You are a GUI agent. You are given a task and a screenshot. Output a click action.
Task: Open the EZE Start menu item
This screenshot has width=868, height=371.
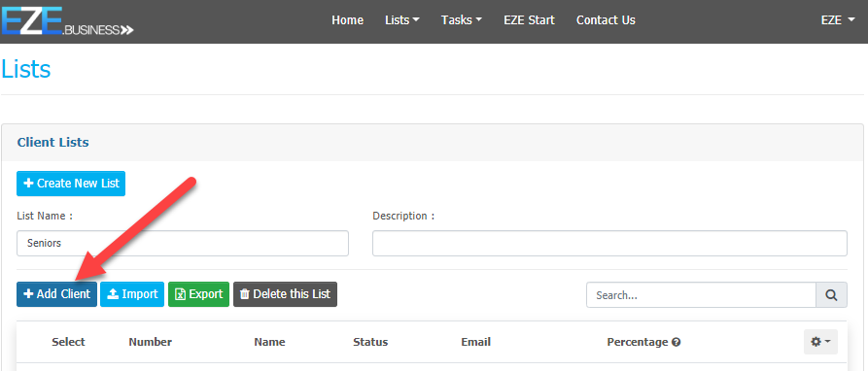[529, 20]
